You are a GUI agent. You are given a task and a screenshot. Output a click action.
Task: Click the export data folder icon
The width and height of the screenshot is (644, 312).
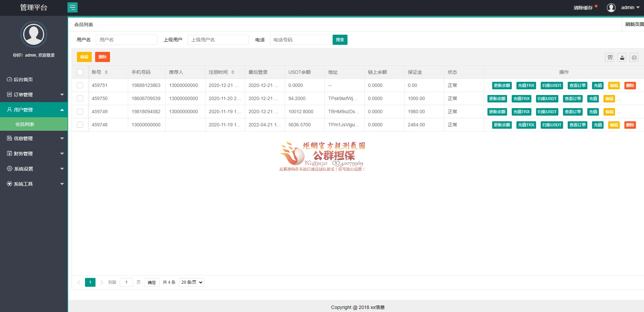pyautogui.click(x=622, y=57)
